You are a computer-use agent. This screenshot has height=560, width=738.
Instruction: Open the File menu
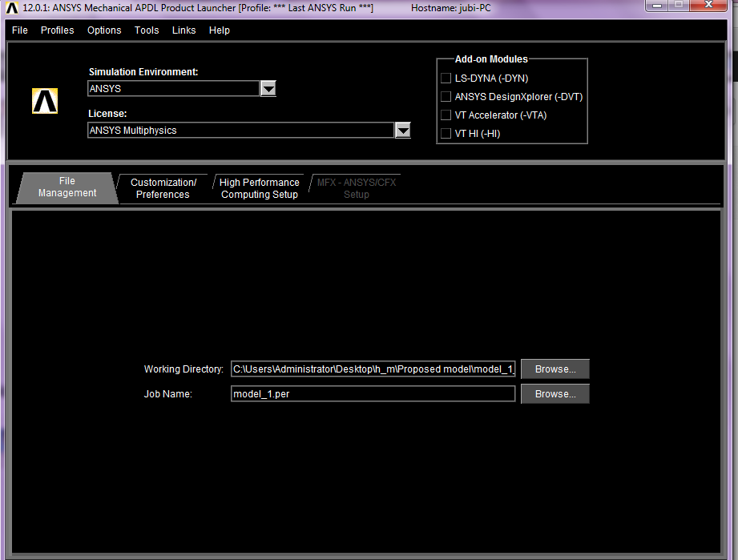click(x=20, y=30)
